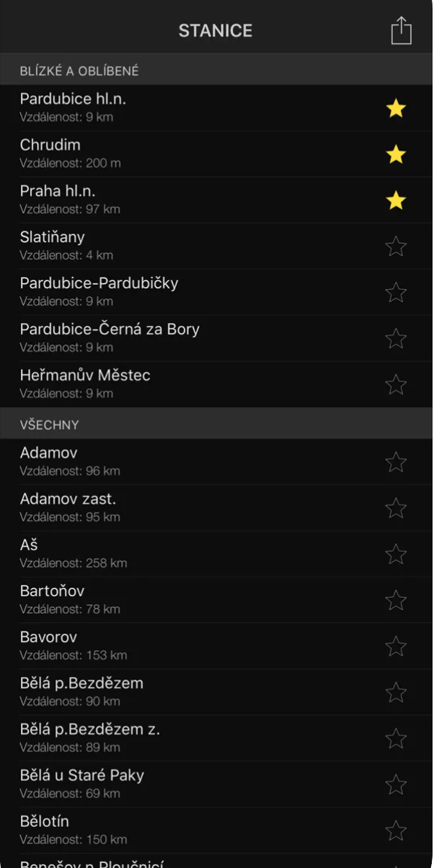Toggle off the Praha hl.n. favorite star
The width and height of the screenshot is (434, 868).
[x=396, y=201]
